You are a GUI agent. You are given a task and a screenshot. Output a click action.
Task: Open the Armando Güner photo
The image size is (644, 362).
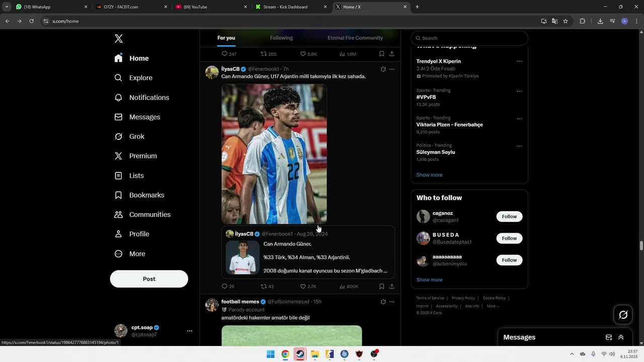274,154
